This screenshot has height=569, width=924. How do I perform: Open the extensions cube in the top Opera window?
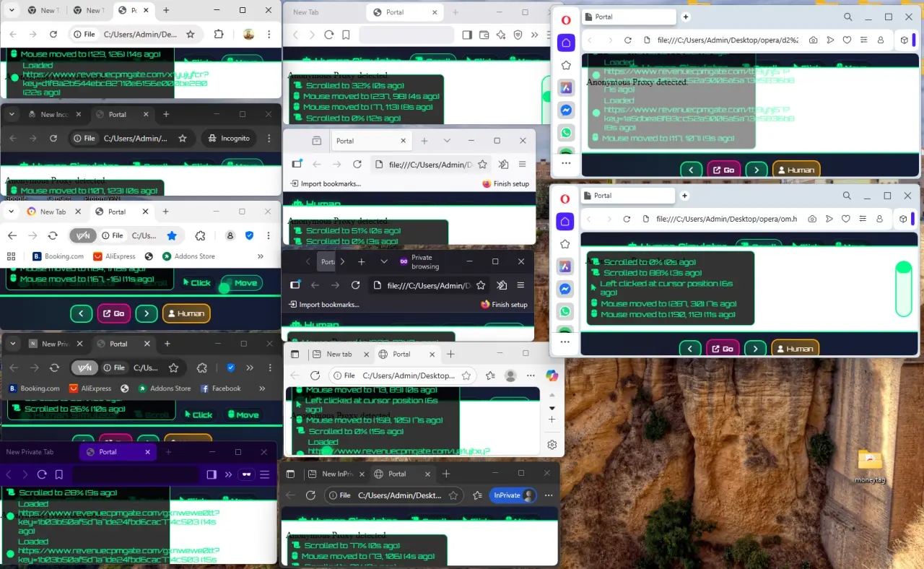904,40
